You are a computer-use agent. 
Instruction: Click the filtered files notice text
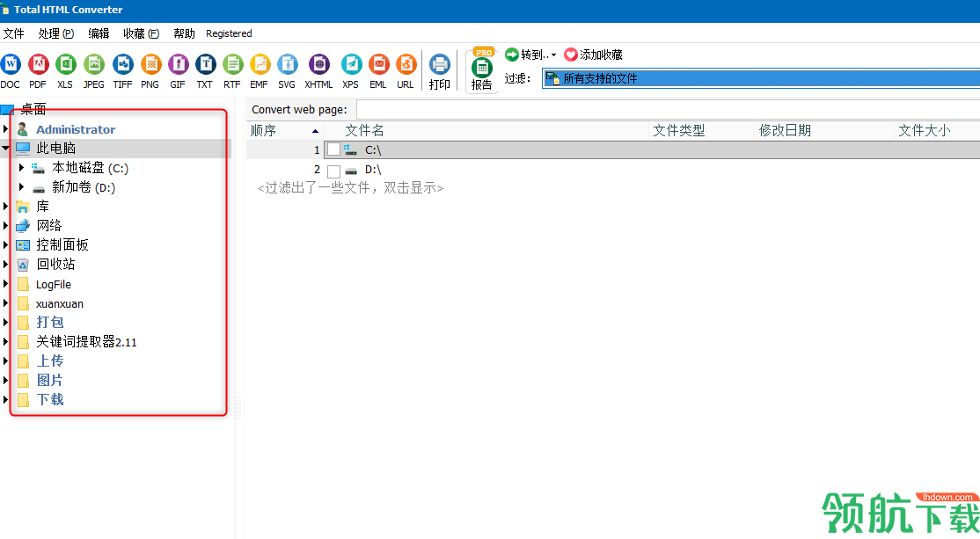tap(351, 188)
